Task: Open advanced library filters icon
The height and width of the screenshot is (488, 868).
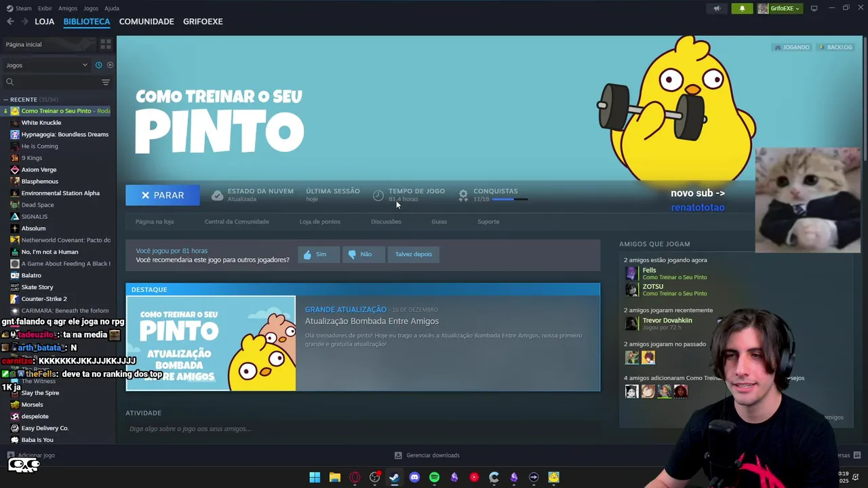Action: [105, 82]
